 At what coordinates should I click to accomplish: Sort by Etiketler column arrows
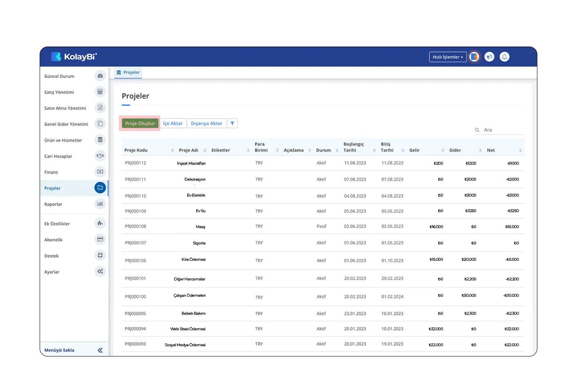pyautogui.click(x=248, y=150)
